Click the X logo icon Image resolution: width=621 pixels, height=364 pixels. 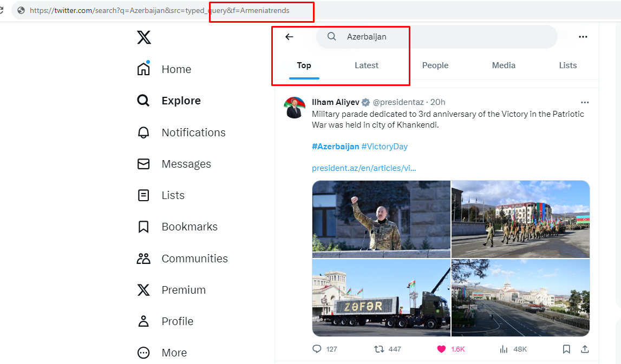[x=143, y=37]
